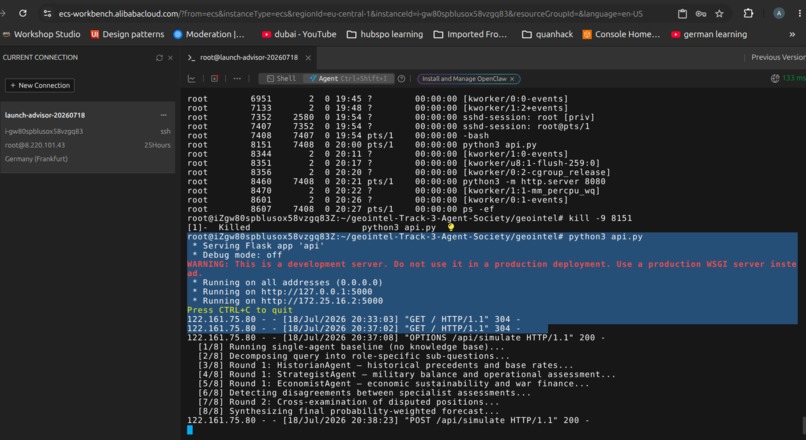
Task: Click '[8/8] Synthesizing final' log line
Action: coord(349,411)
